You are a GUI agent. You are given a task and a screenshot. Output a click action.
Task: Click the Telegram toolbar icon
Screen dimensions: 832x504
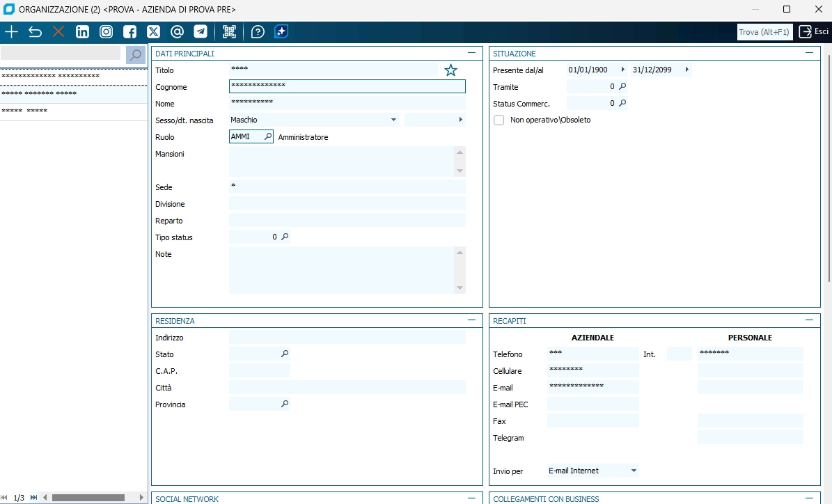[x=201, y=32]
